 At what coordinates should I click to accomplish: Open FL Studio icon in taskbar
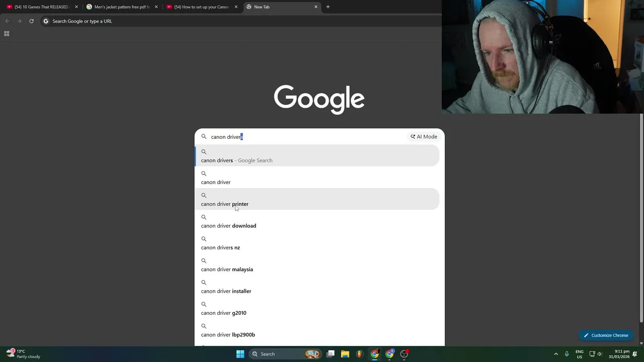point(360,354)
